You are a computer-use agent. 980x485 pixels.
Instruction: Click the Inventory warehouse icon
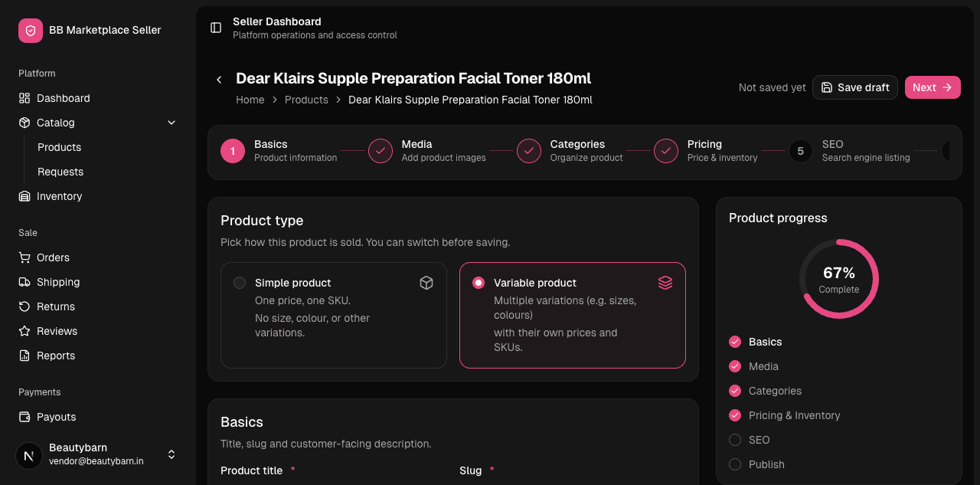[24, 196]
